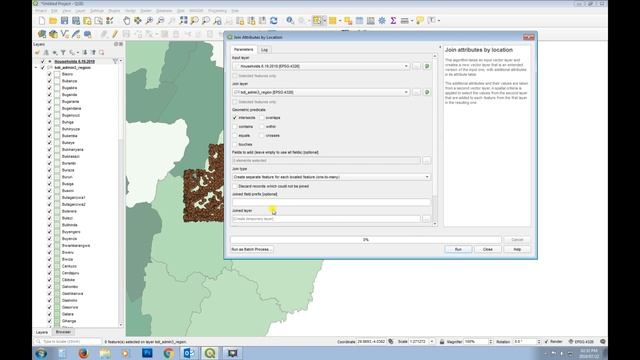
Task: Click iterate icon beside Input layer
Action: coord(427,66)
